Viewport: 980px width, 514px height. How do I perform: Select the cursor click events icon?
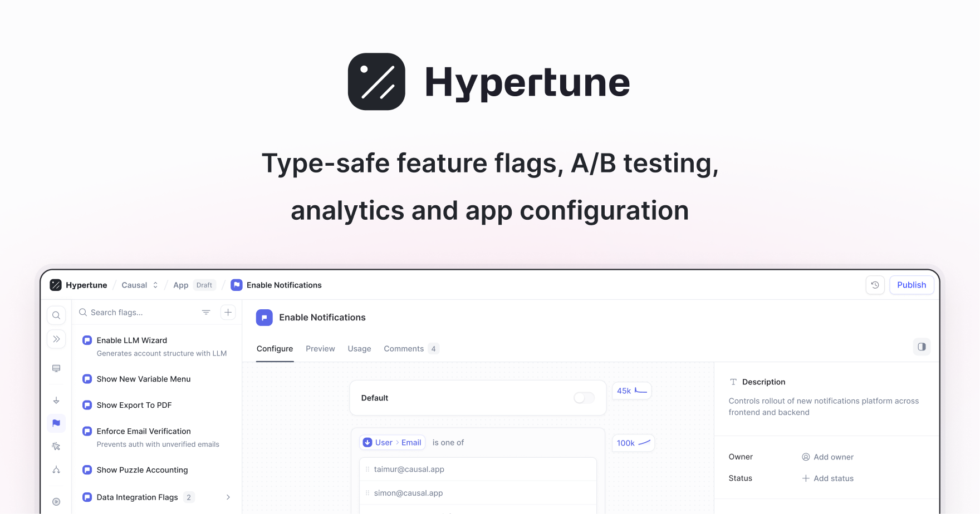coord(56,446)
